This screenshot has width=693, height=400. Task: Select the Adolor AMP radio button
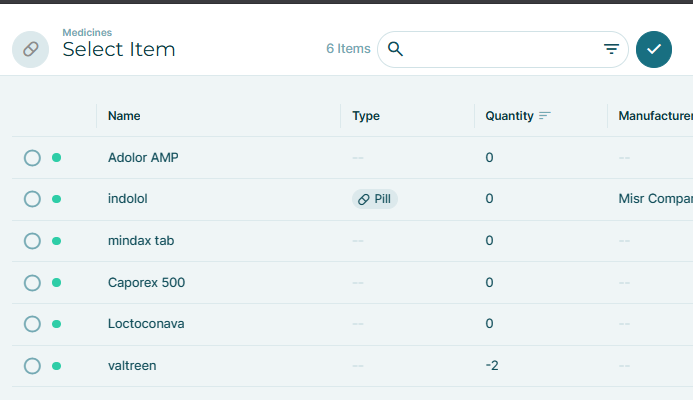click(32, 158)
